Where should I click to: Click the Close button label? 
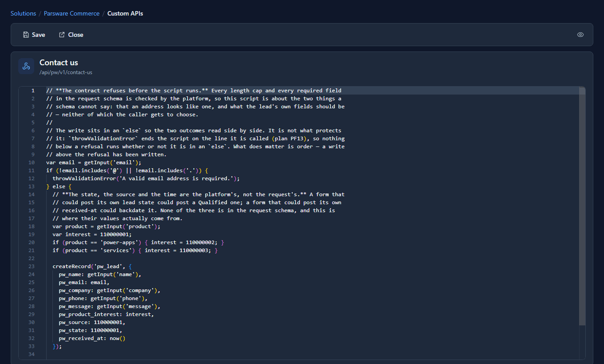click(75, 35)
